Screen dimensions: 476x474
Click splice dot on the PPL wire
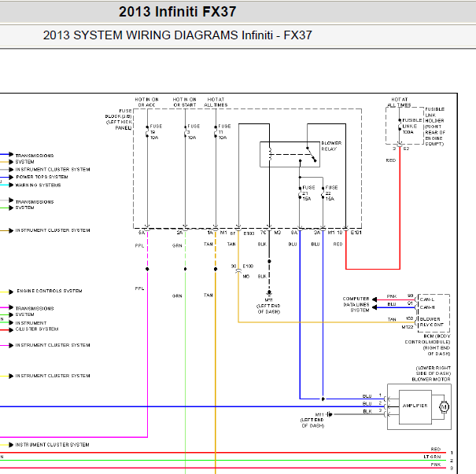point(147,269)
